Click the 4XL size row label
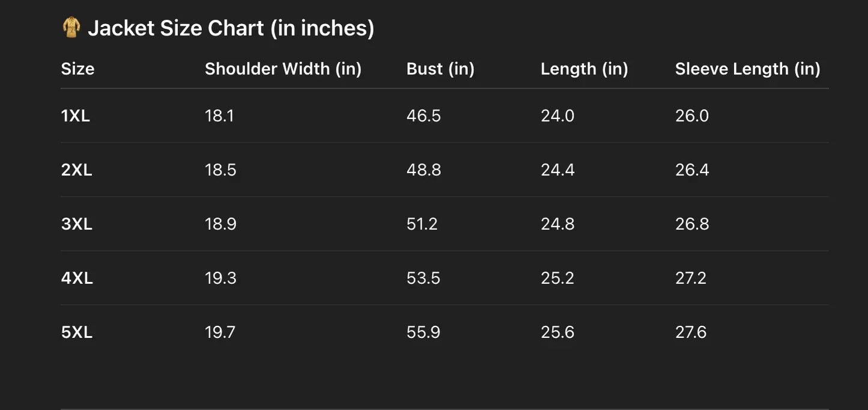This screenshot has width=868, height=410. tap(77, 278)
